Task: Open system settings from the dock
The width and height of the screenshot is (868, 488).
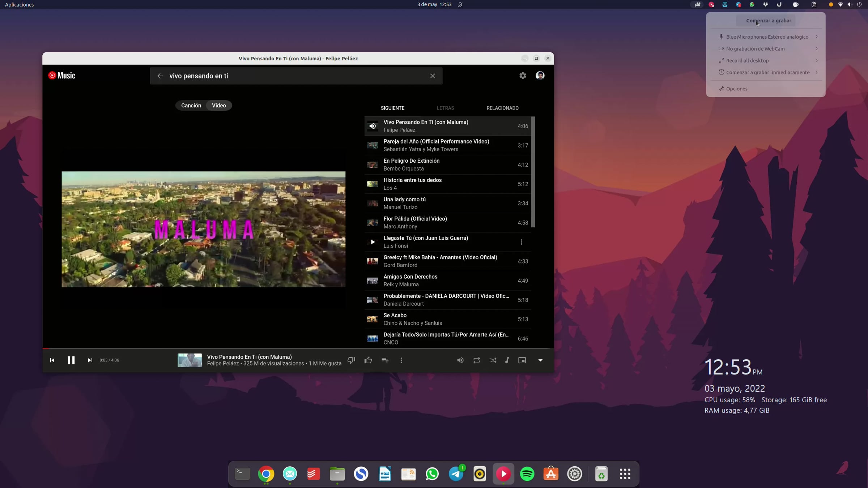Action: [575, 474]
